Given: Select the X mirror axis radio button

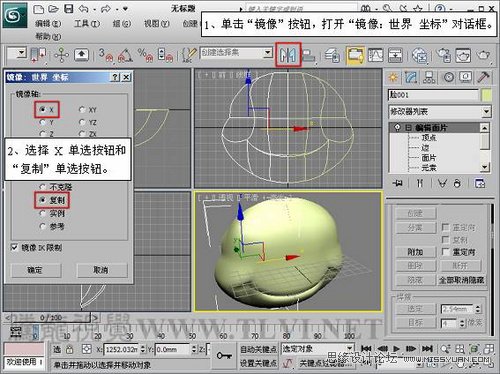Looking at the screenshot, I should point(43,109).
